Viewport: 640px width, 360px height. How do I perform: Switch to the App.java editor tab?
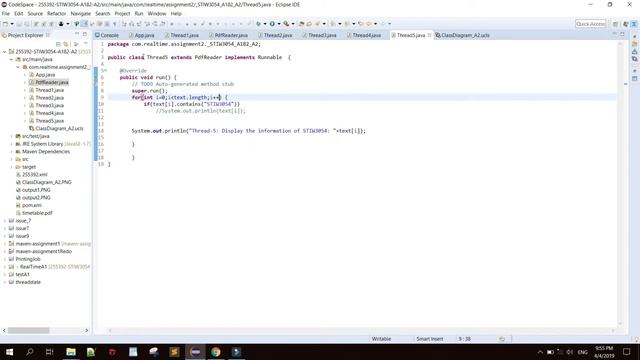pyautogui.click(x=142, y=36)
